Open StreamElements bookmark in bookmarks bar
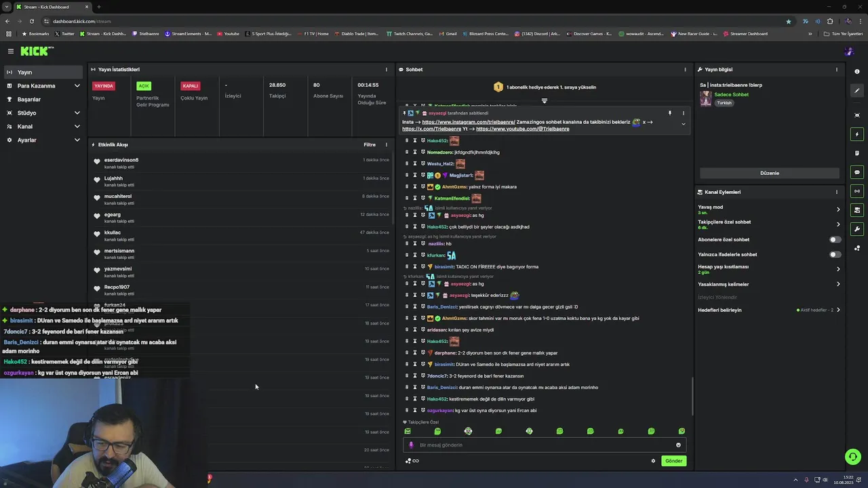Screen dimensions: 868x488 [188, 33]
